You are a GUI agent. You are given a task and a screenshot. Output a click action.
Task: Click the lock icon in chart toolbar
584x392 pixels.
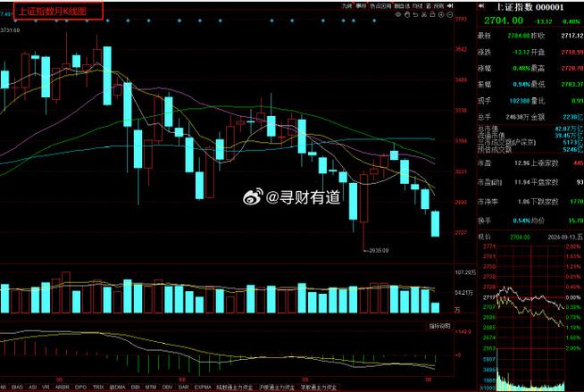click(x=432, y=14)
